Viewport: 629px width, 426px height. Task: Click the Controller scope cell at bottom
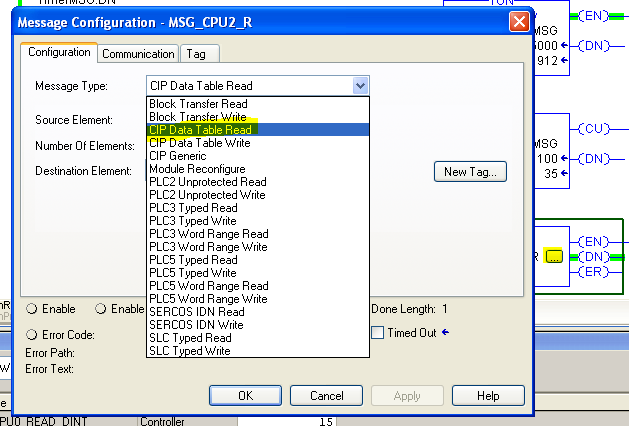187,421
